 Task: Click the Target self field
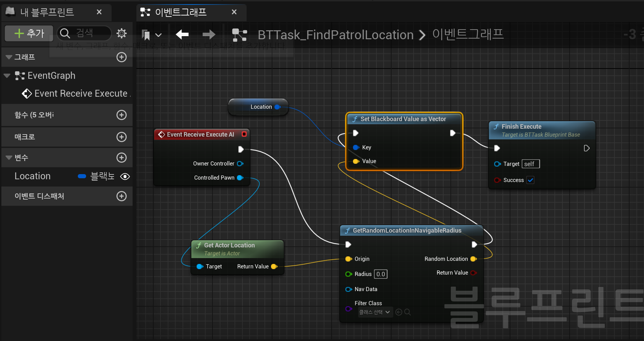[531, 164]
